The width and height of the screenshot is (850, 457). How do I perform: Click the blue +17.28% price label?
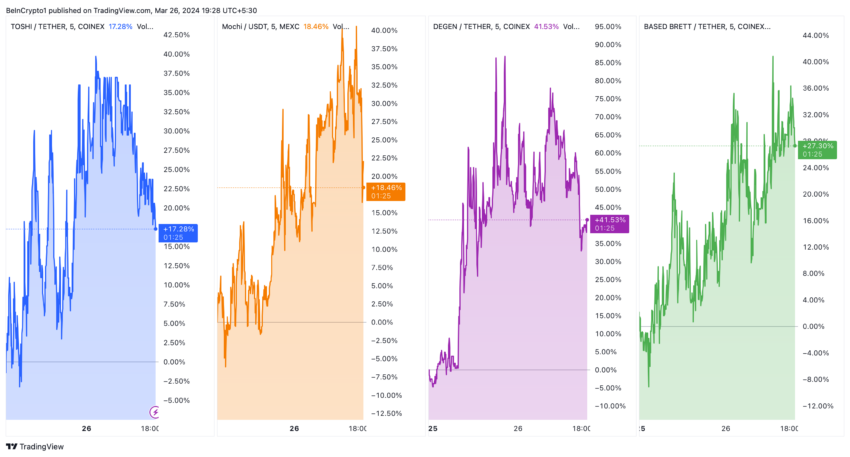[x=178, y=233]
